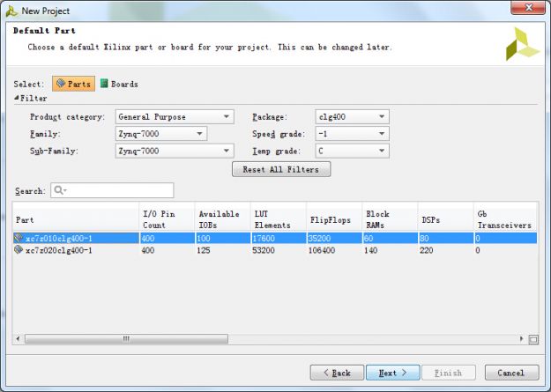Open the Sub-Family dropdown
Viewport: 551px width, 392px height.
point(175,151)
